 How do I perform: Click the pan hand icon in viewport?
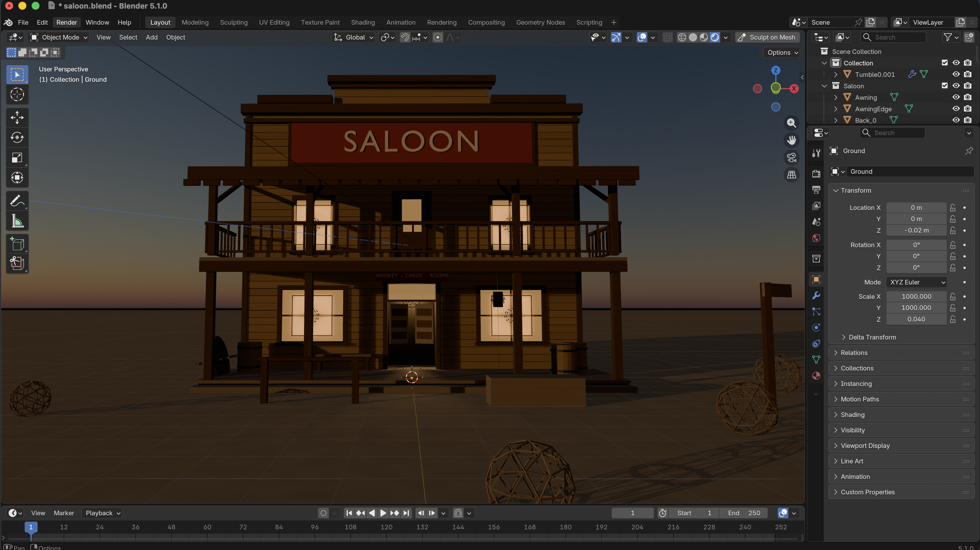[x=791, y=140]
